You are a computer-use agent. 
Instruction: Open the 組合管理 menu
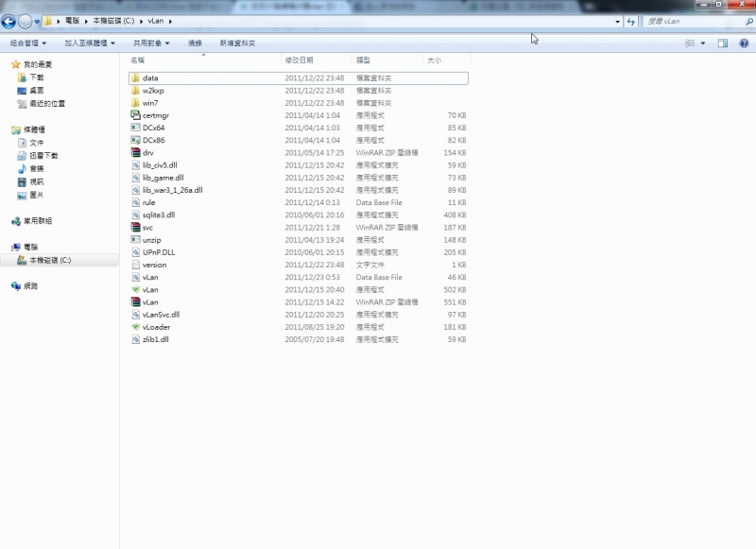[28, 43]
